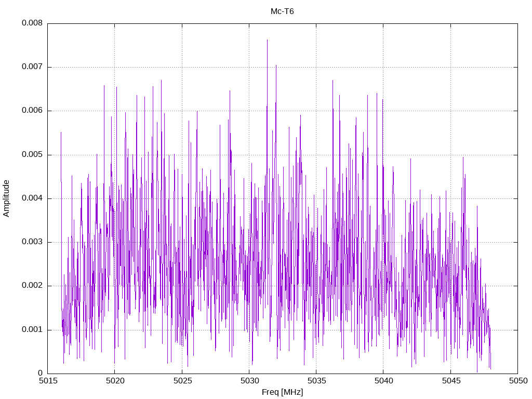This screenshot has height=399, width=532.
Task: Click the y-axis label Amplitude
Action: coord(6,198)
